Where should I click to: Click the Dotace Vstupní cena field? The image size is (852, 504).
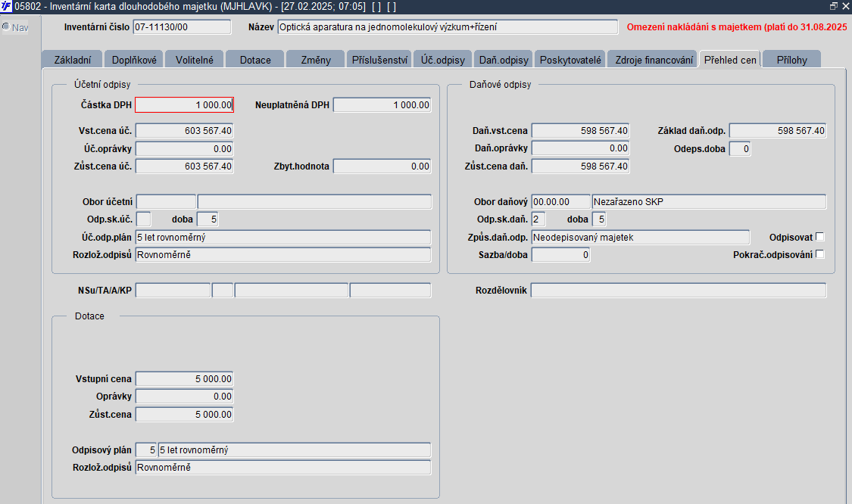tap(184, 378)
